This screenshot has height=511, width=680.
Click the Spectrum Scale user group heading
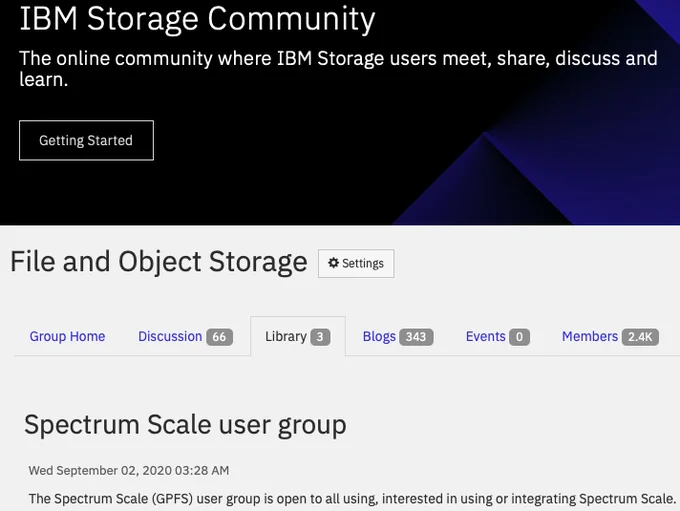tap(185, 425)
